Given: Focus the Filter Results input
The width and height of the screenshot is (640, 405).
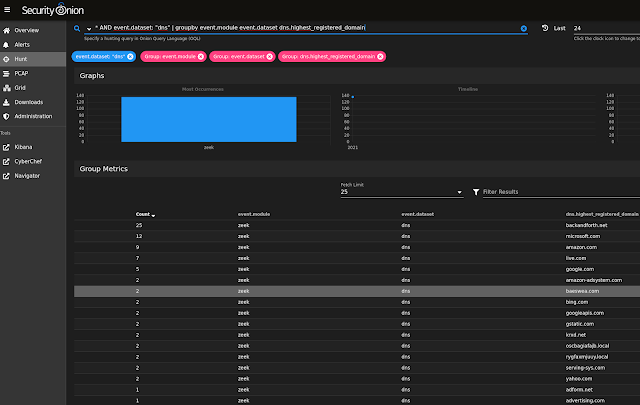Looking at the screenshot, I should point(561,192).
